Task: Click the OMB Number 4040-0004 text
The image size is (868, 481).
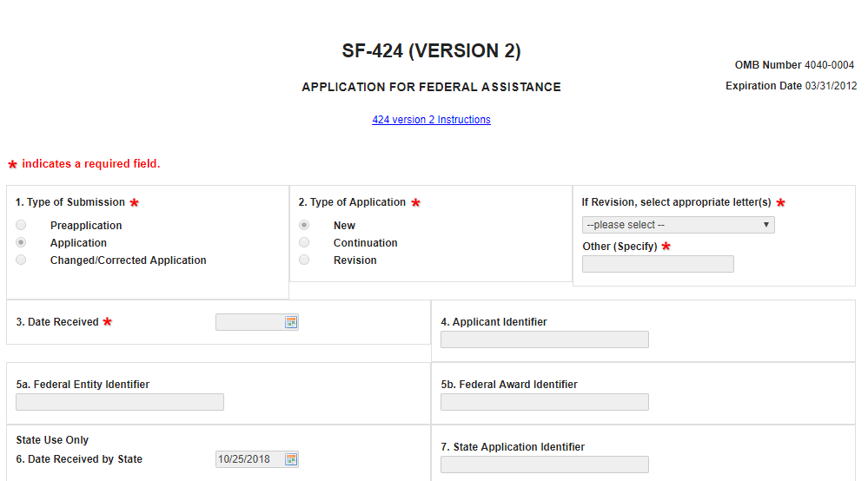Action: [794, 65]
